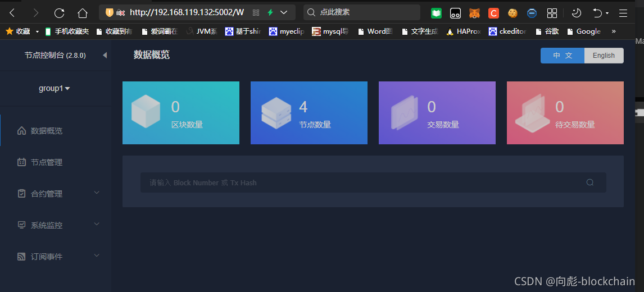
Task: Select 数据概览 in the sidebar
Action: 56,131
